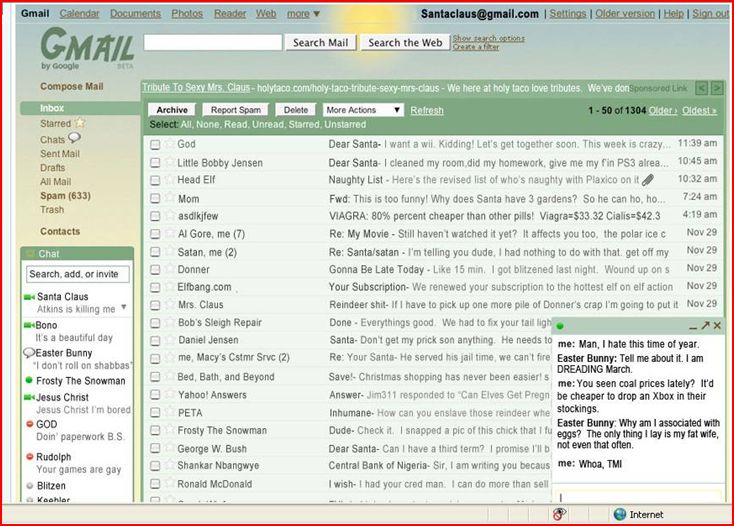Click the next sponsored link arrow
Image resolution: width=734 pixels, height=526 pixels.
(717, 88)
